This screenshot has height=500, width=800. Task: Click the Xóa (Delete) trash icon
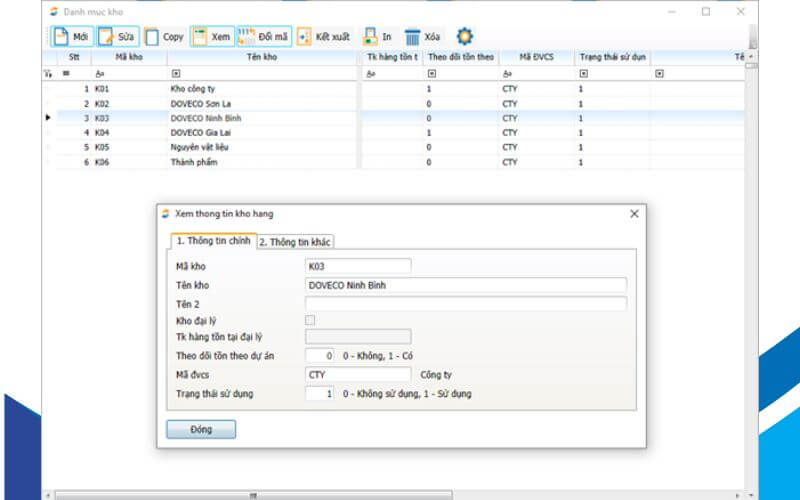click(x=412, y=37)
